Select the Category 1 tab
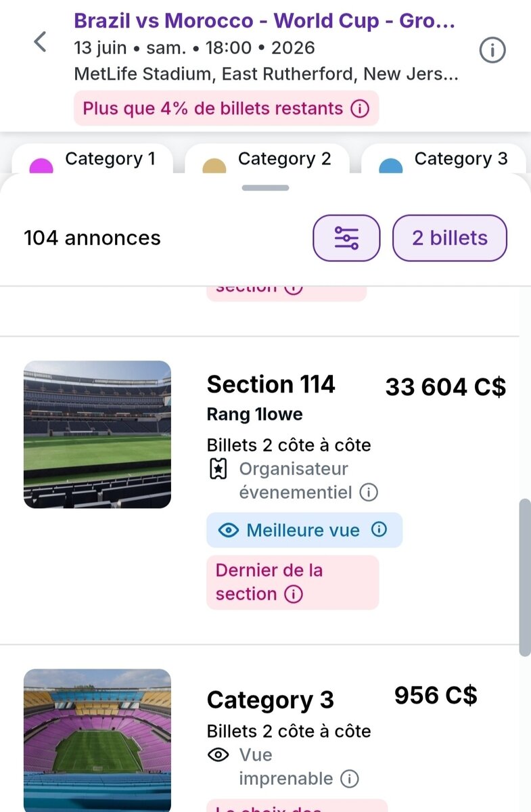 pos(93,160)
